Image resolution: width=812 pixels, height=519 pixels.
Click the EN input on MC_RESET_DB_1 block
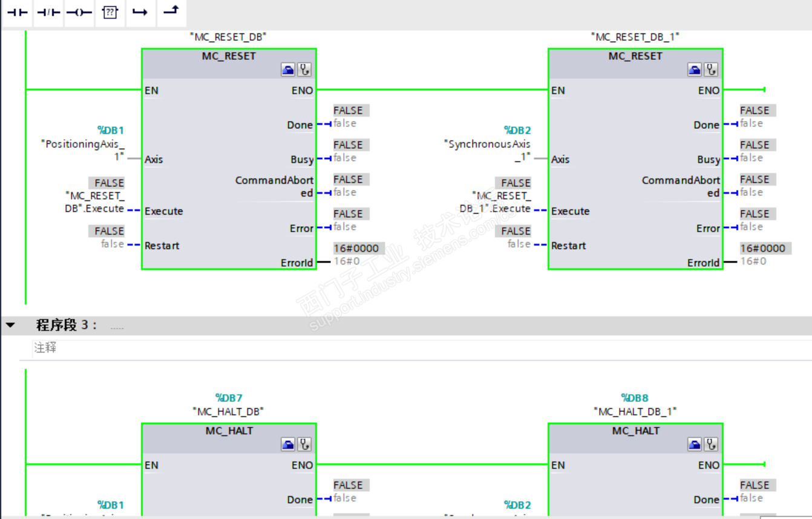point(558,91)
